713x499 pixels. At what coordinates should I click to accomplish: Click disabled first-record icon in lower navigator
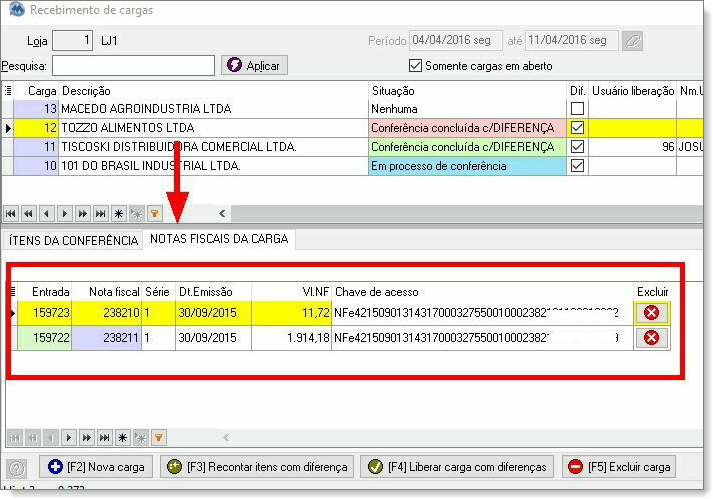coord(15,438)
